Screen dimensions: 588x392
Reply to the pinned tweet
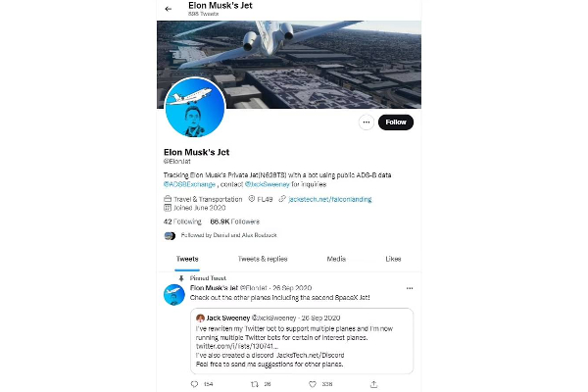tap(194, 384)
